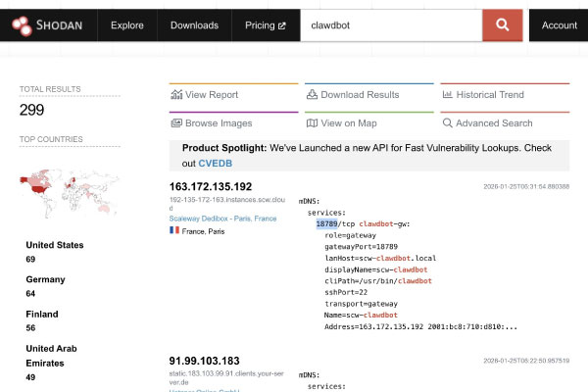The image size is (588, 392).
Task: Filter by United States
Action: point(55,245)
